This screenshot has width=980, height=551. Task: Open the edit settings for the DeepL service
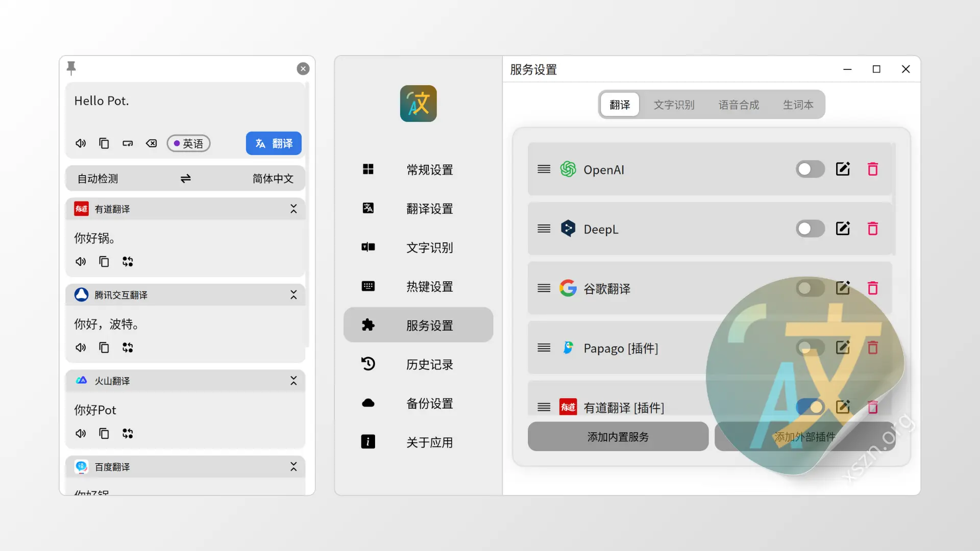point(843,229)
